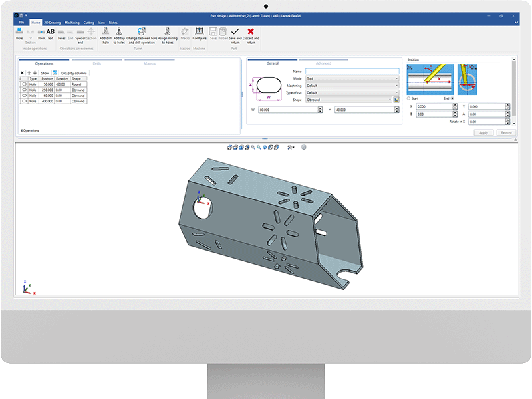532x399 pixels.
Task: Open the Shape dropdown set to Obround
Action: click(x=348, y=100)
